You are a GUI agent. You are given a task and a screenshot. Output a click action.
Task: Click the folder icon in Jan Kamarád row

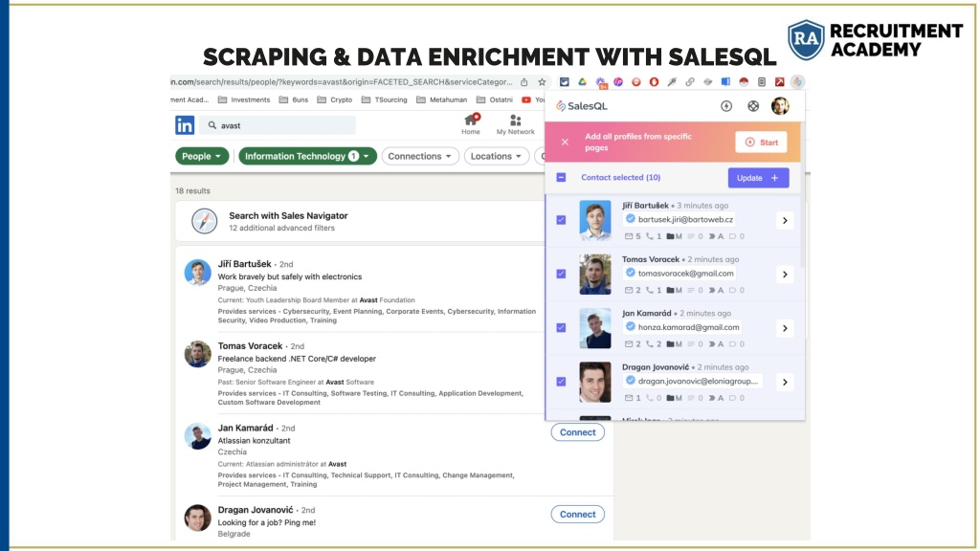670,343
